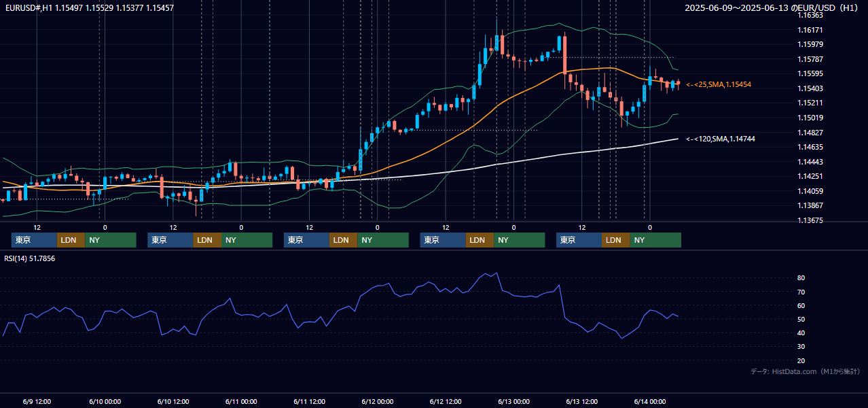Click price axis value 1.15979
Screen dimensions: 868x408
pos(810,44)
